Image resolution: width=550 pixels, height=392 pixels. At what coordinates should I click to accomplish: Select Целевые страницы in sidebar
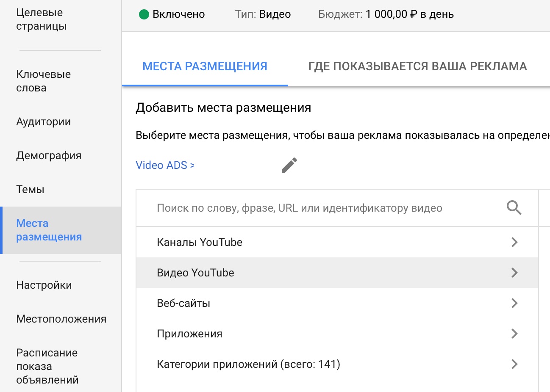(41, 19)
